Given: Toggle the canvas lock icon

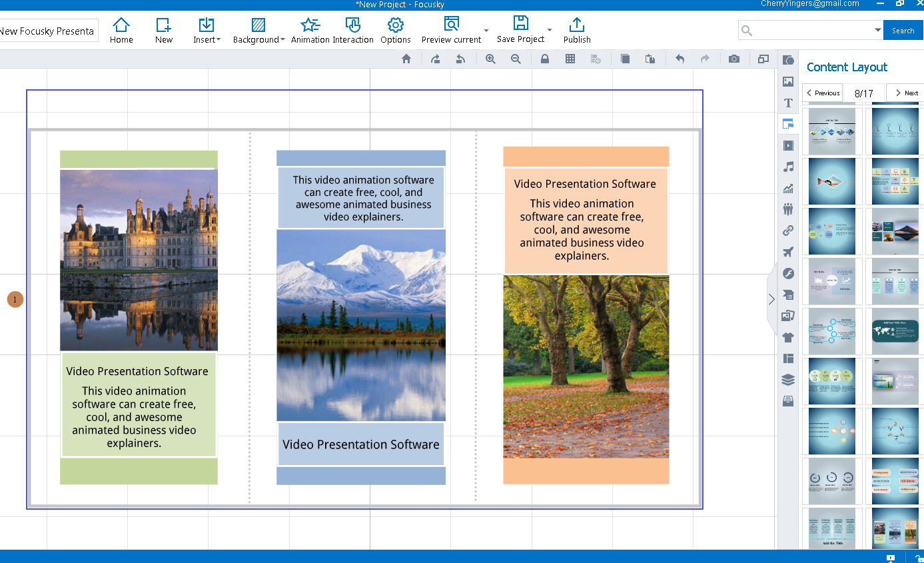Looking at the screenshot, I should tap(544, 59).
